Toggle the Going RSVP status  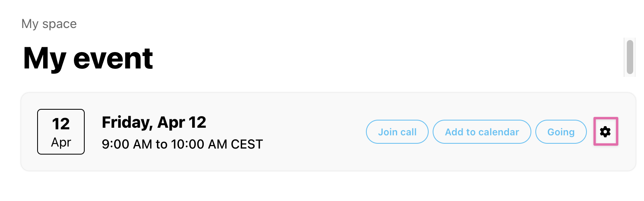coord(561,132)
